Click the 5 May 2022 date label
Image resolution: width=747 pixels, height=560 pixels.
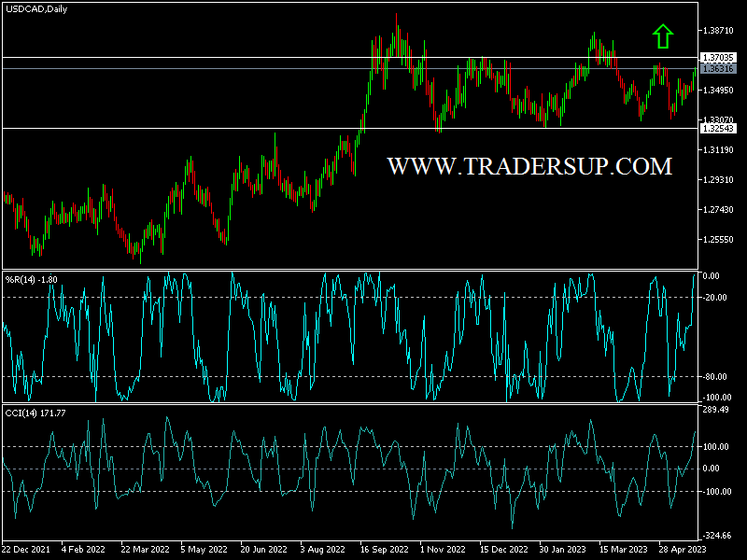coord(204,549)
